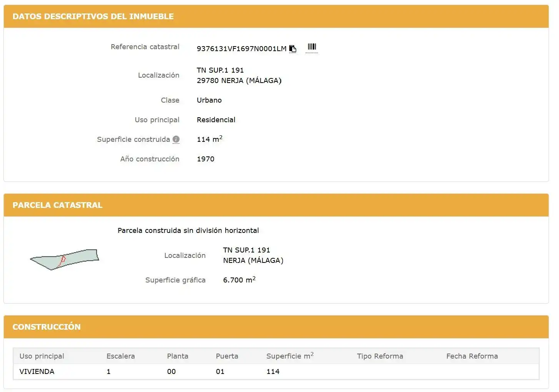
Task: Open the parcel map thumbnail
Action: [x=65, y=259]
